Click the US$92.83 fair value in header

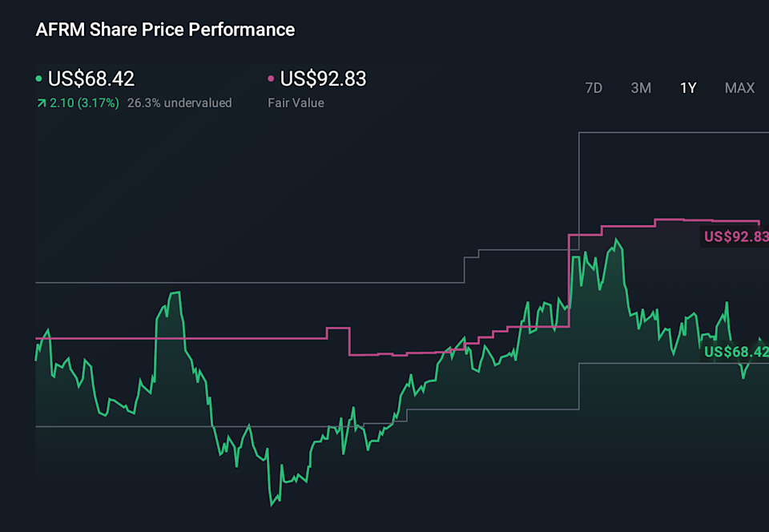(323, 79)
